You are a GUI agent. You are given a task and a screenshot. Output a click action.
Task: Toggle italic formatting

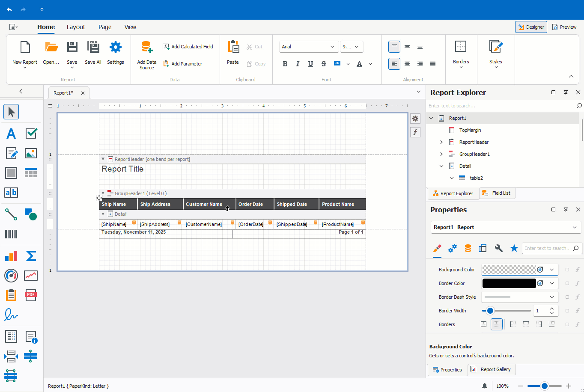[298, 63]
